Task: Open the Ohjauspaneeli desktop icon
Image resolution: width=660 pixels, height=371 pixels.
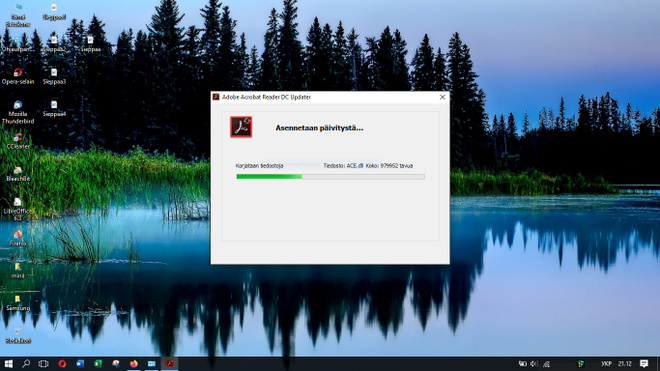Action: [x=18, y=44]
